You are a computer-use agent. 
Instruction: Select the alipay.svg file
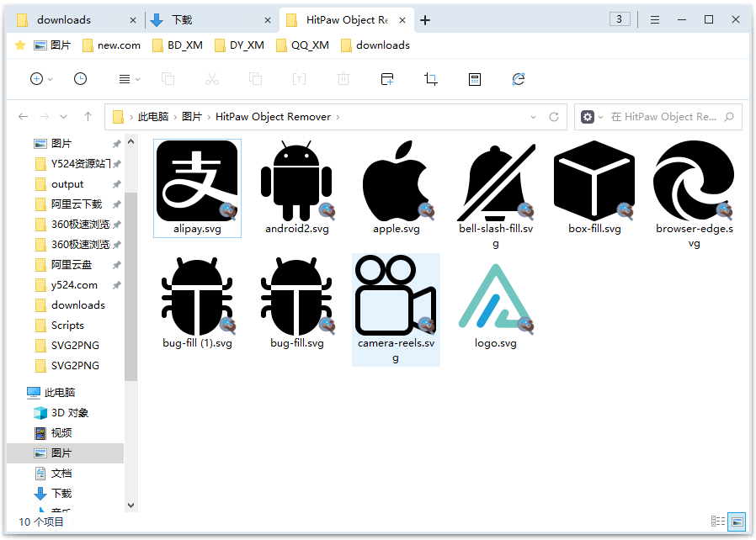pos(197,188)
